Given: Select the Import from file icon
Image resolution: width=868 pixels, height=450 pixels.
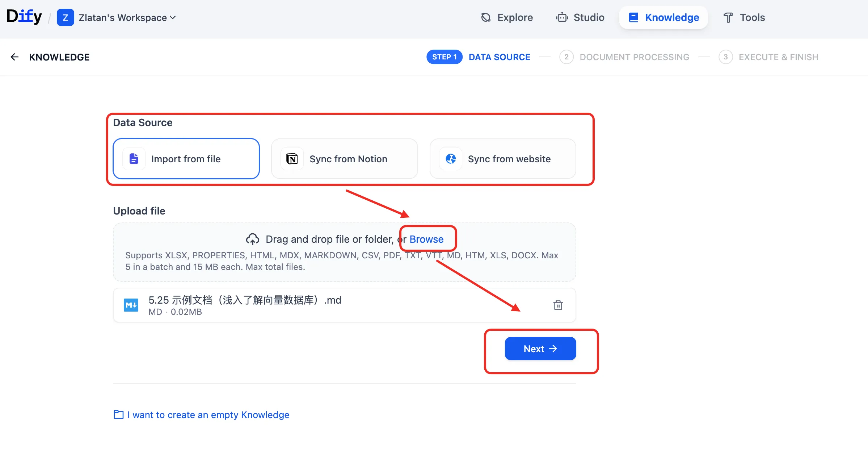Looking at the screenshot, I should point(134,159).
